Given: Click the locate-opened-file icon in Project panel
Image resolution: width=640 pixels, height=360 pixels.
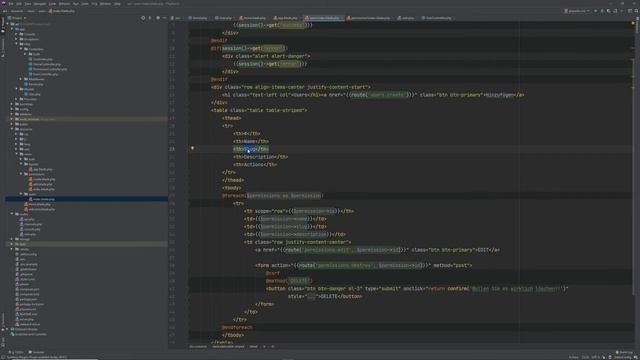Looking at the screenshot, I should click(x=143, y=18).
